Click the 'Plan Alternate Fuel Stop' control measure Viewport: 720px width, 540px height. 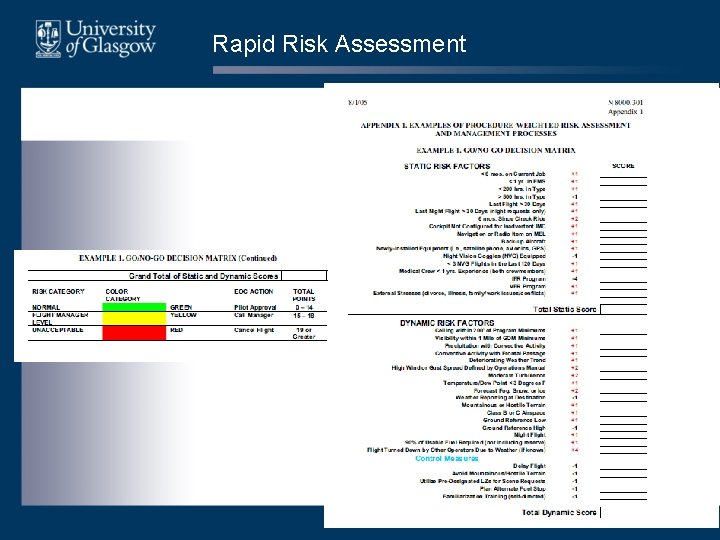(512, 489)
